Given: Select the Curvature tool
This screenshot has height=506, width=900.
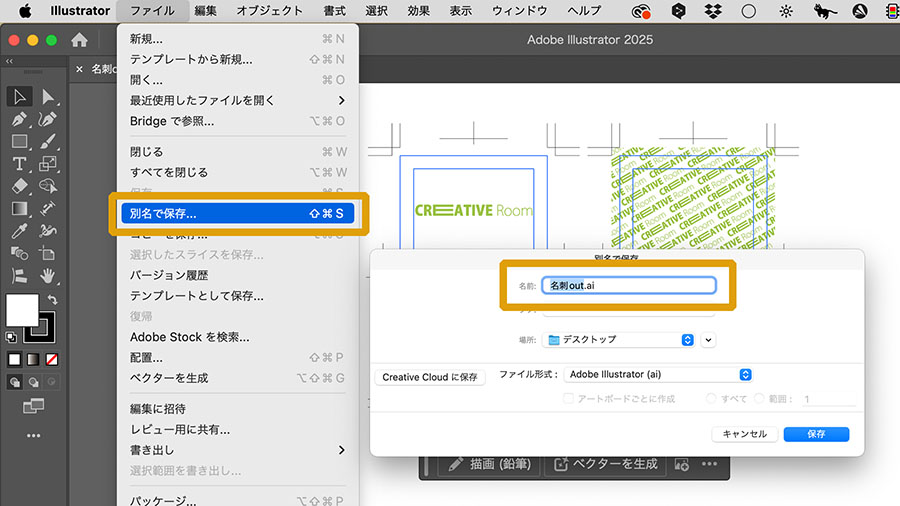Looking at the screenshot, I should coord(48,119).
